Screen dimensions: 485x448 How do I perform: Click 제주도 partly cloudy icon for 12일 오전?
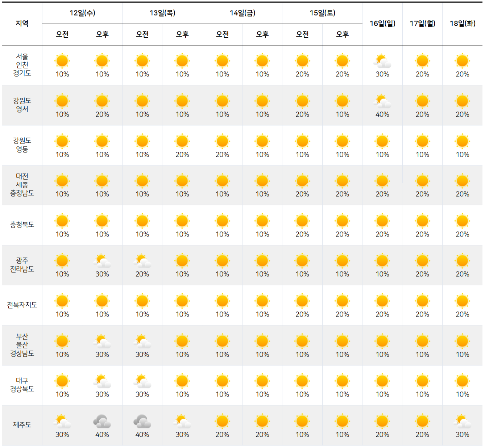(62, 422)
